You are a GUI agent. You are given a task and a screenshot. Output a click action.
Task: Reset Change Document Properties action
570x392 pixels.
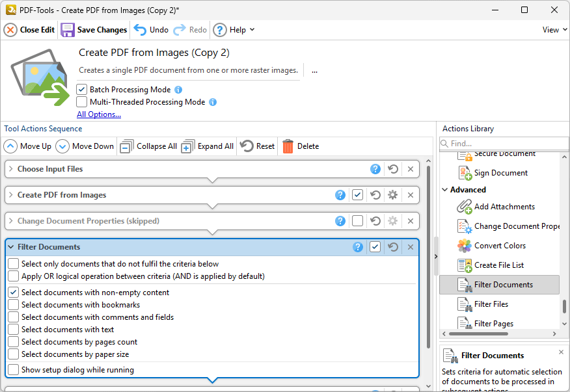click(375, 221)
